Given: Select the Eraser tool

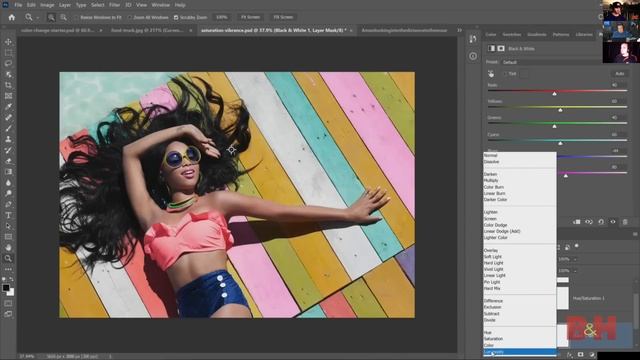Looking at the screenshot, I should [x=8, y=161].
